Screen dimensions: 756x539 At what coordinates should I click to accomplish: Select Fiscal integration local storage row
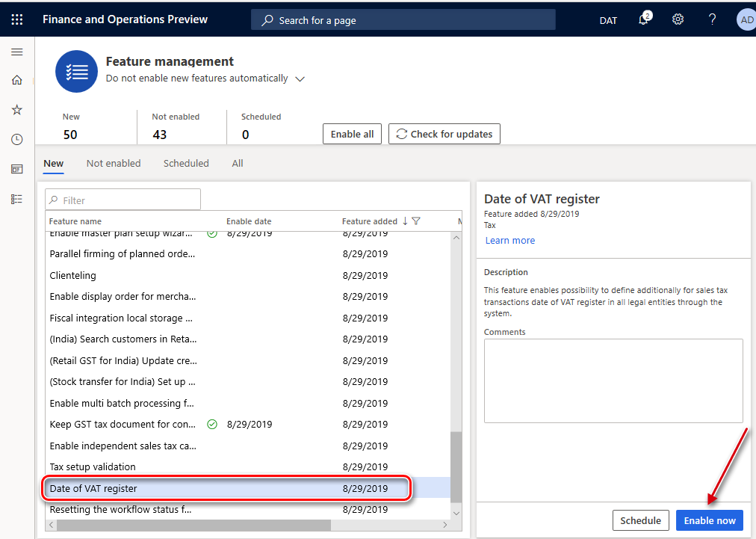click(248, 318)
